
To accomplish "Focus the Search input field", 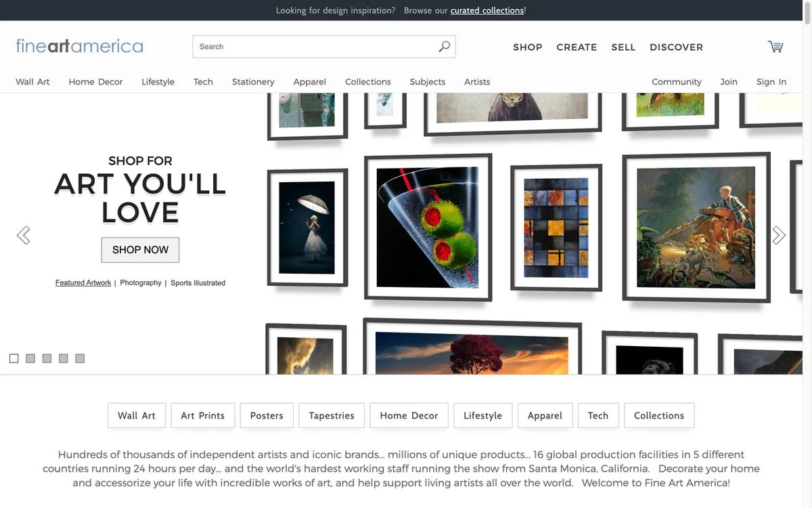I will pos(324,47).
